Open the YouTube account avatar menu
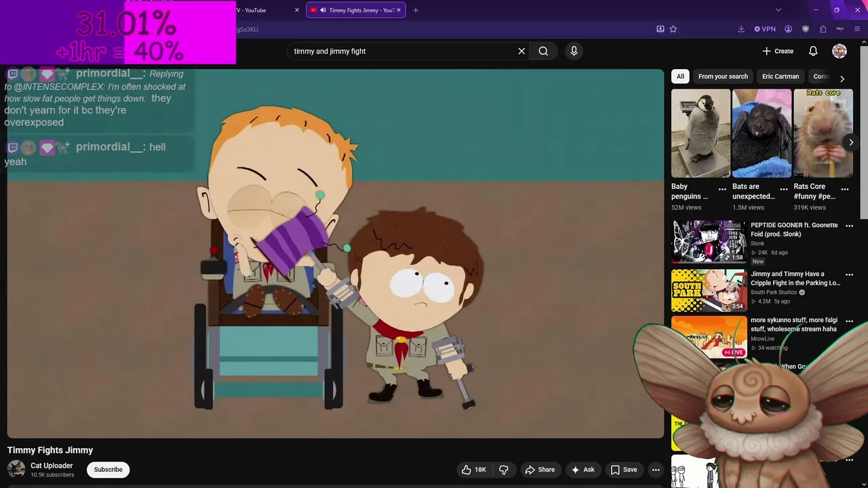The height and width of the screenshot is (488, 868). click(840, 51)
